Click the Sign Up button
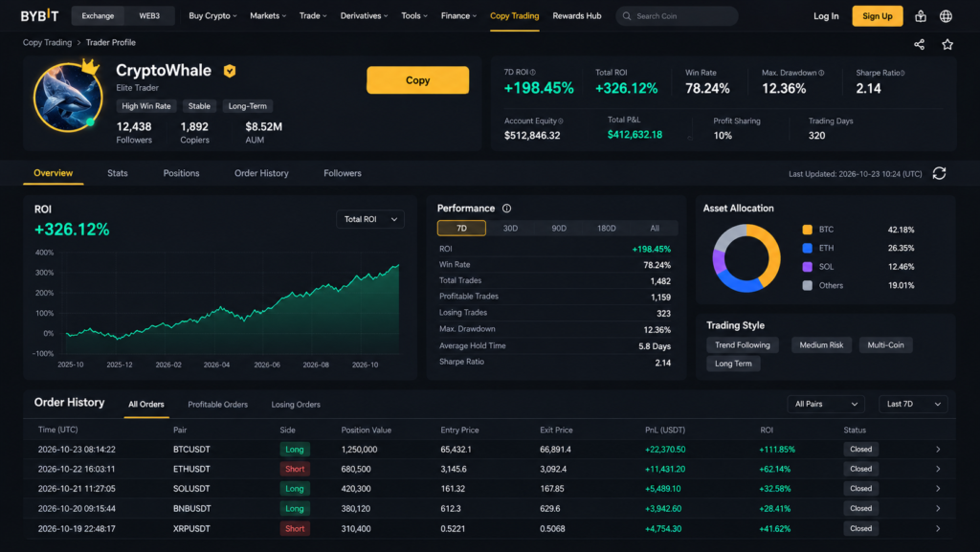980x552 pixels. pos(877,16)
